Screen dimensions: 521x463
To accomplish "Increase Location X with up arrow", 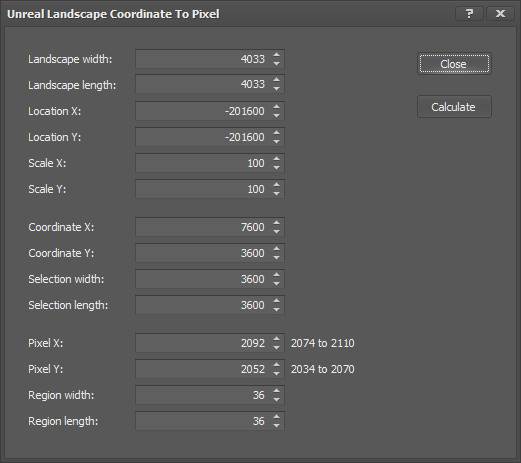I will click(x=276, y=107).
